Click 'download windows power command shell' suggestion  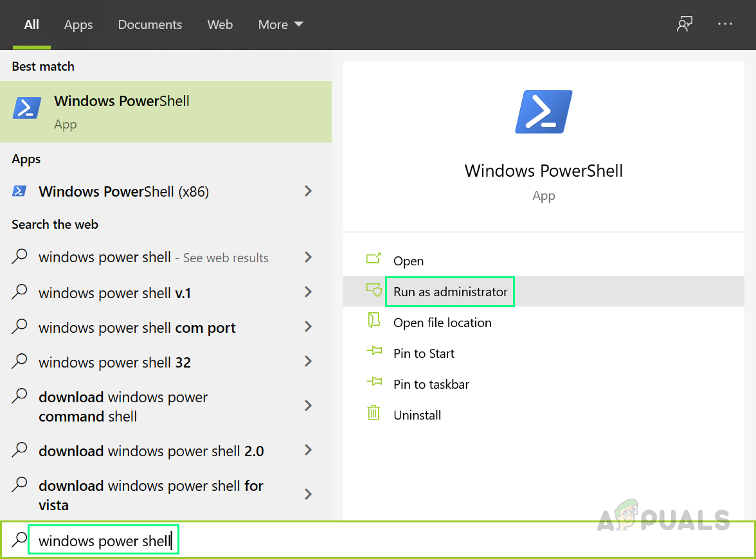(166, 406)
